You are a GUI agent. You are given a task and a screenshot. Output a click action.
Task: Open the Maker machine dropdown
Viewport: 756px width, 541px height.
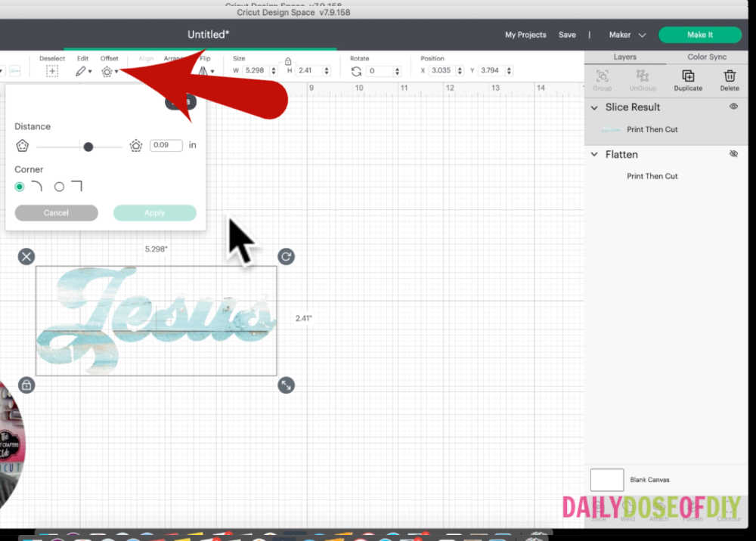click(627, 35)
